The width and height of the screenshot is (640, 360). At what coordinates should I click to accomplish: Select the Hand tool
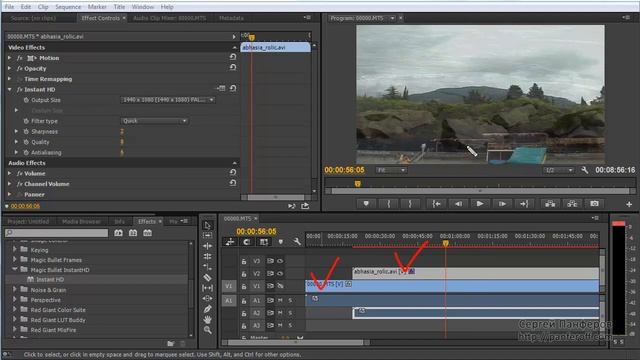[207, 319]
